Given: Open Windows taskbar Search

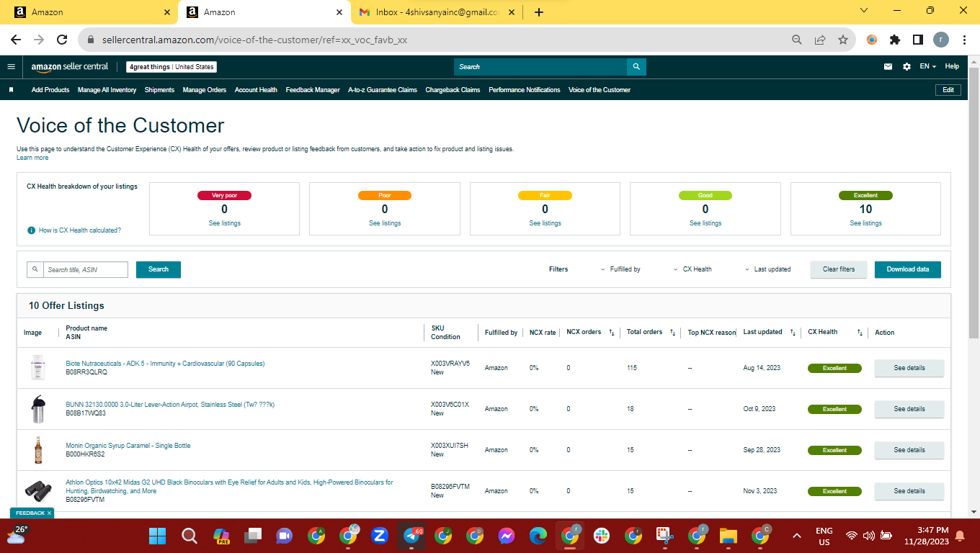Looking at the screenshot, I should (189, 536).
